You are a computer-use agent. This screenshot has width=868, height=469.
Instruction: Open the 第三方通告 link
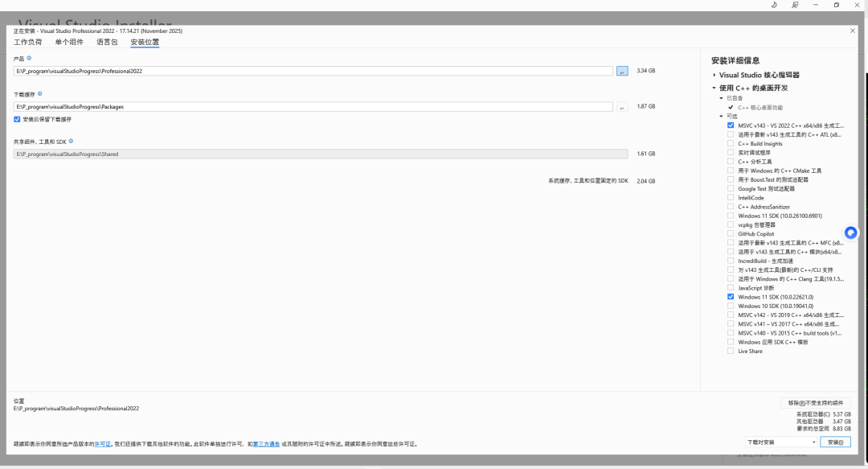point(266,444)
